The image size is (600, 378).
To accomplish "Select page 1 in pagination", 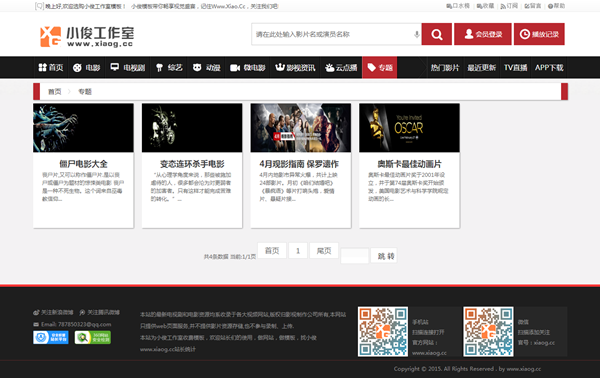I will tap(298, 251).
